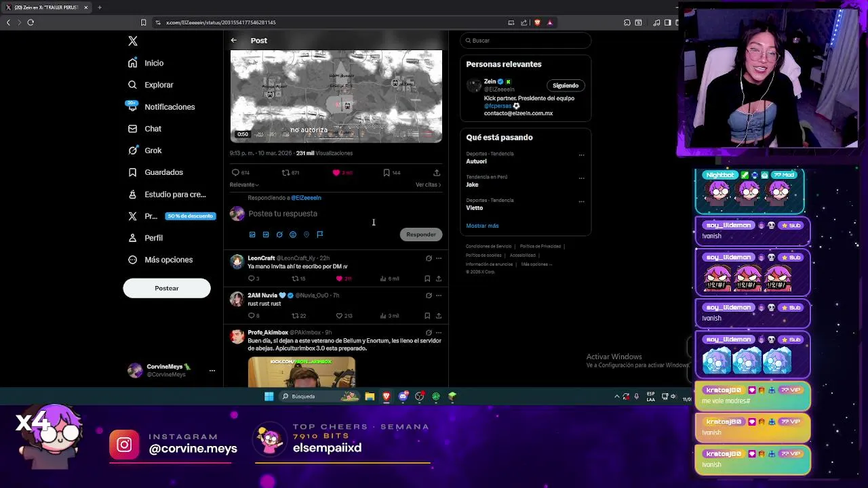This screenshot has height=488, width=868.
Task: Open Estudio para creadores in sidebar
Action: point(167,195)
